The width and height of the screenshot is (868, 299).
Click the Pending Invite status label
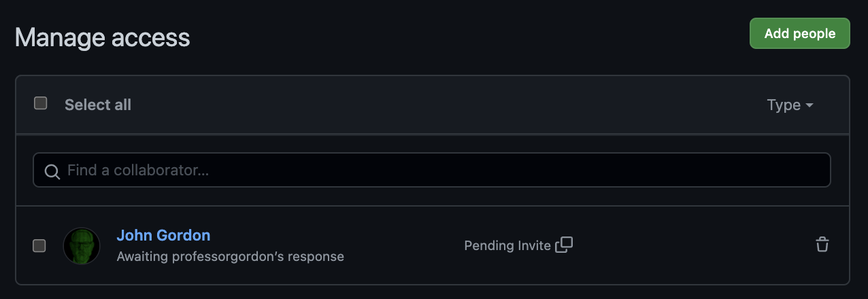click(507, 245)
